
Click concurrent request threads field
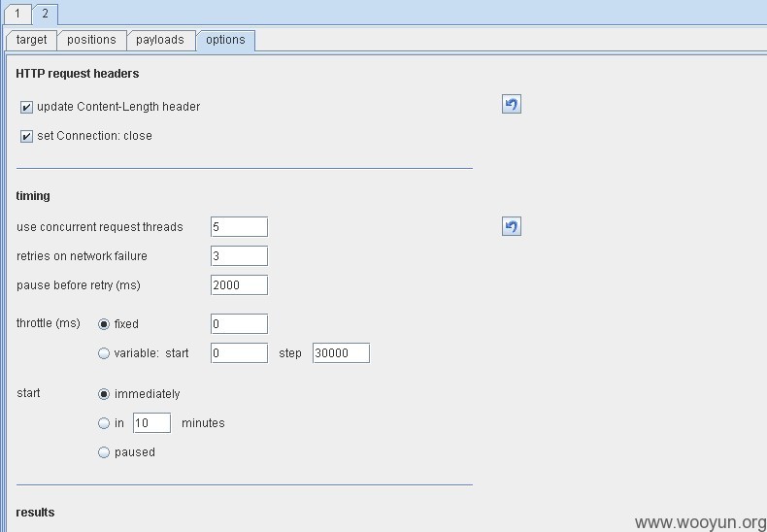pyautogui.click(x=239, y=227)
